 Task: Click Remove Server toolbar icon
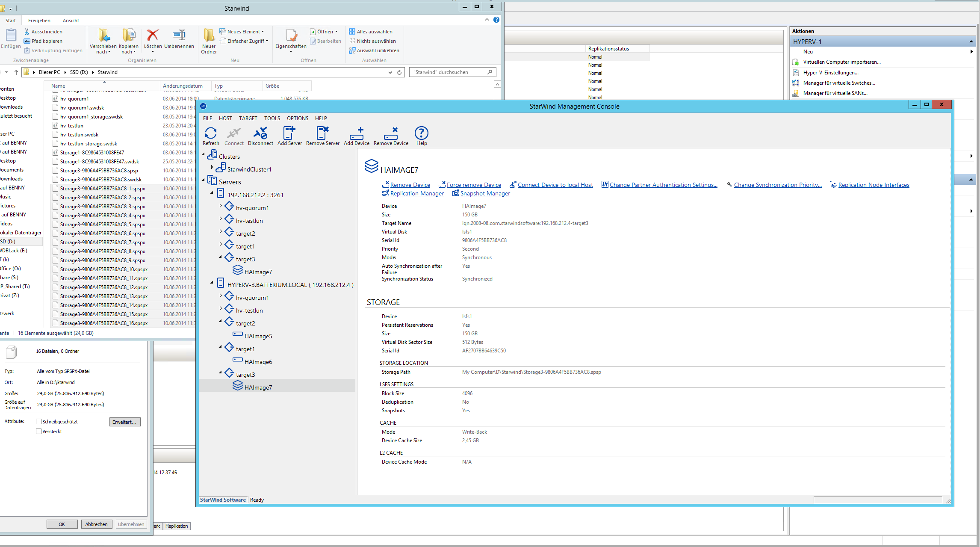(322, 136)
